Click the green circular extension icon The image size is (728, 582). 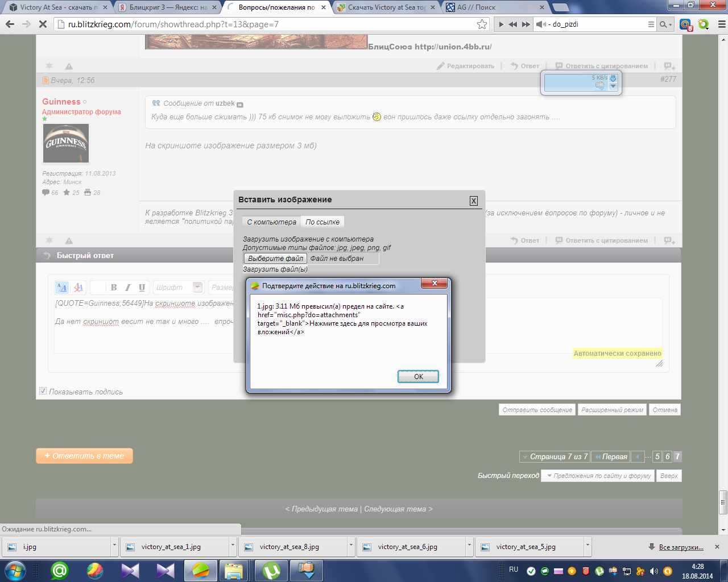(704, 24)
